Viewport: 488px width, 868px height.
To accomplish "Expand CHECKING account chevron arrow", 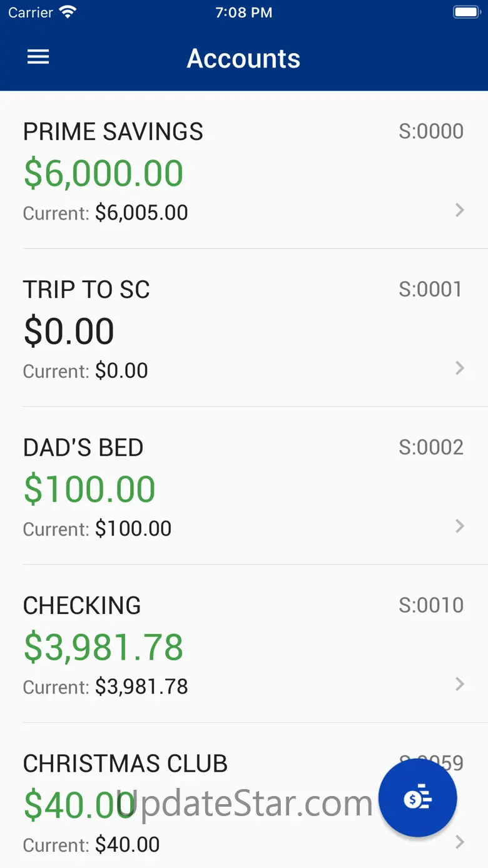I will tap(460, 684).
